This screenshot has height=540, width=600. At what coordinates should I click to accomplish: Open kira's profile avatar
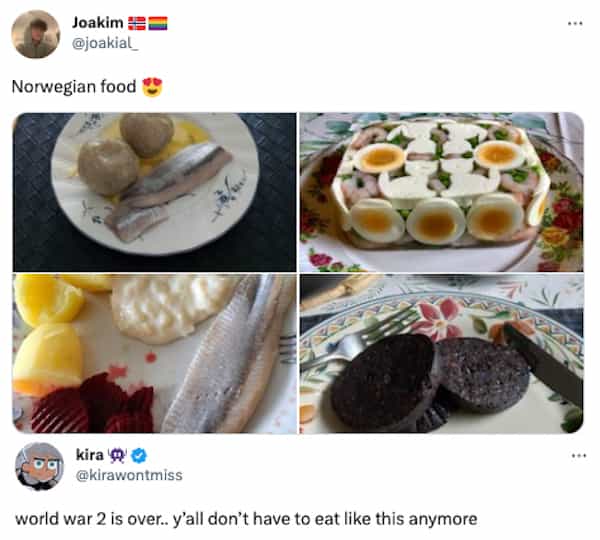40,465
